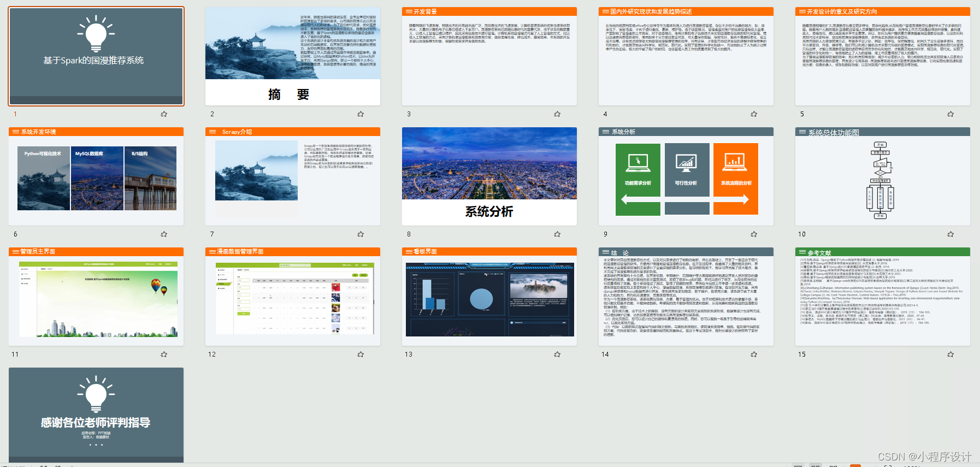The width and height of the screenshot is (980, 467).
Task: Star the 参考文献 slide 15
Action: point(951,354)
